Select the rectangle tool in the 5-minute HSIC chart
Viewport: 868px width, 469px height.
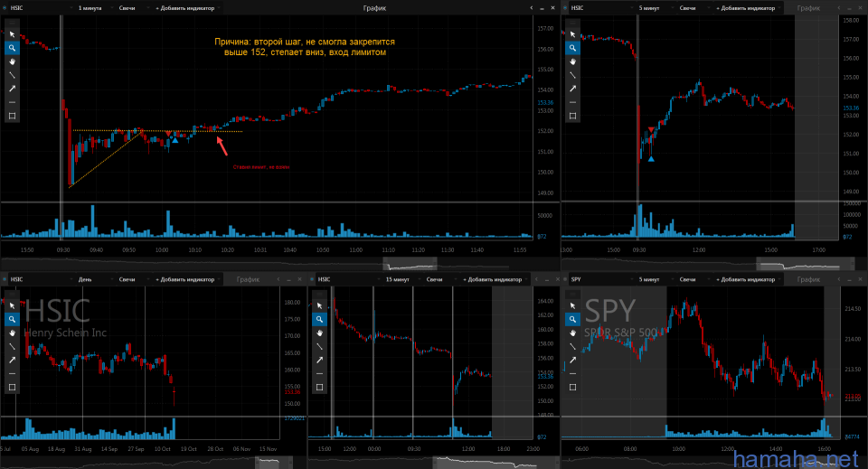pyautogui.click(x=573, y=117)
